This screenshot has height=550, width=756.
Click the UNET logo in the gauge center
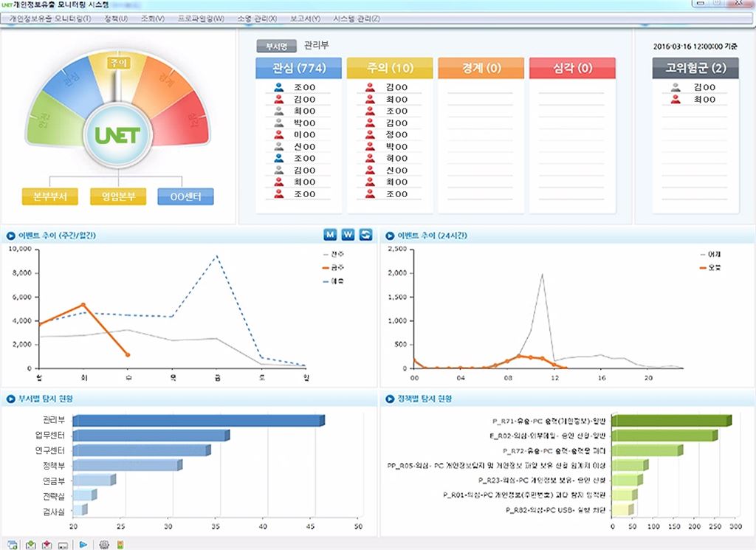click(117, 136)
